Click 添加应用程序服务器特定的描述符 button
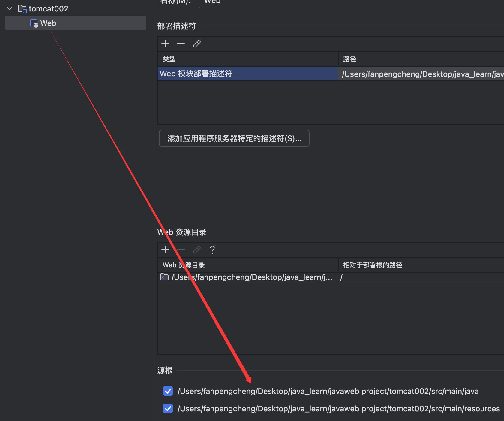This screenshot has width=504, height=421. [234, 138]
